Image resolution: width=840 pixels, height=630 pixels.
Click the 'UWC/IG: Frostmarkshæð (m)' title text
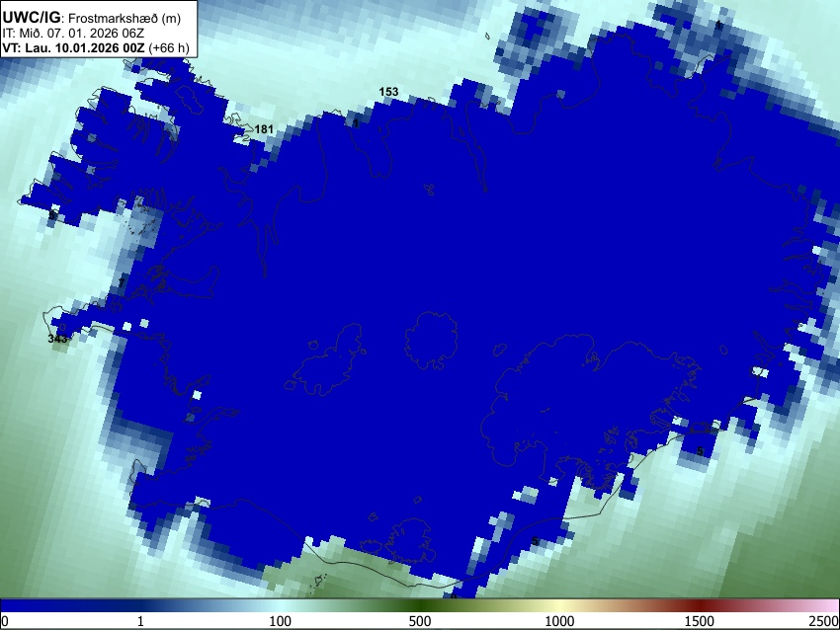(x=91, y=18)
